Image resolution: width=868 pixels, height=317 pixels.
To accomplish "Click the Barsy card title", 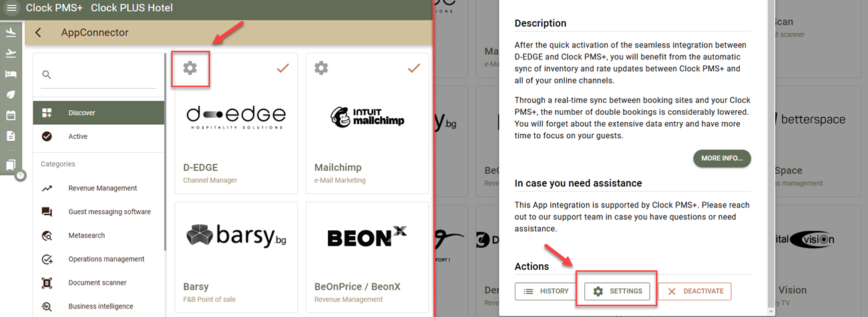I will (196, 287).
